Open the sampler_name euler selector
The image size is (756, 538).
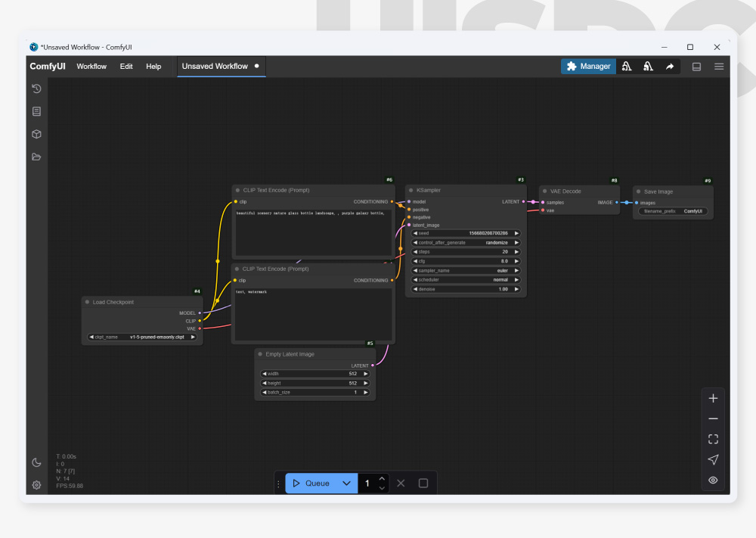pyautogui.click(x=465, y=271)
